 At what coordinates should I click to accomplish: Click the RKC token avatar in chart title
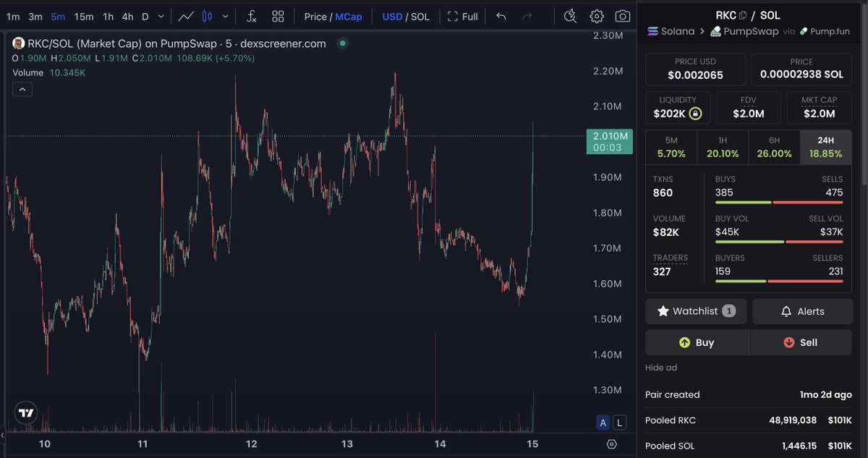(18, 43)
